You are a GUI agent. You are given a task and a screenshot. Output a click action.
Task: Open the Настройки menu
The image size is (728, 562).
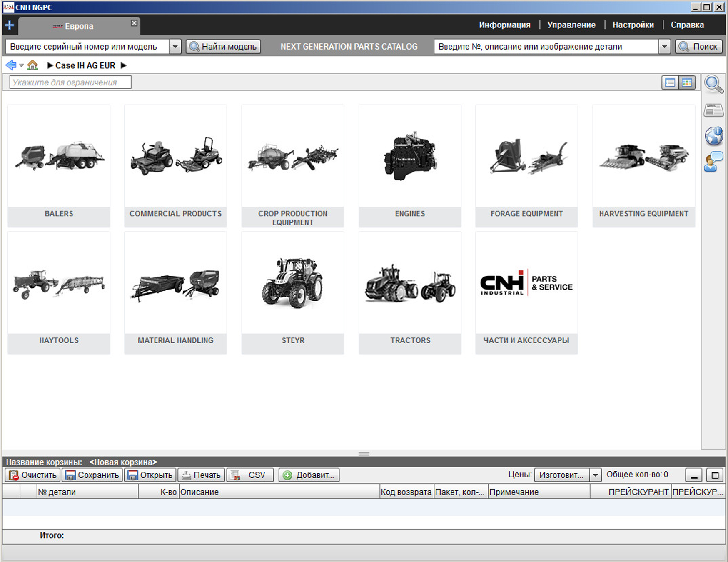coord(633,25)
